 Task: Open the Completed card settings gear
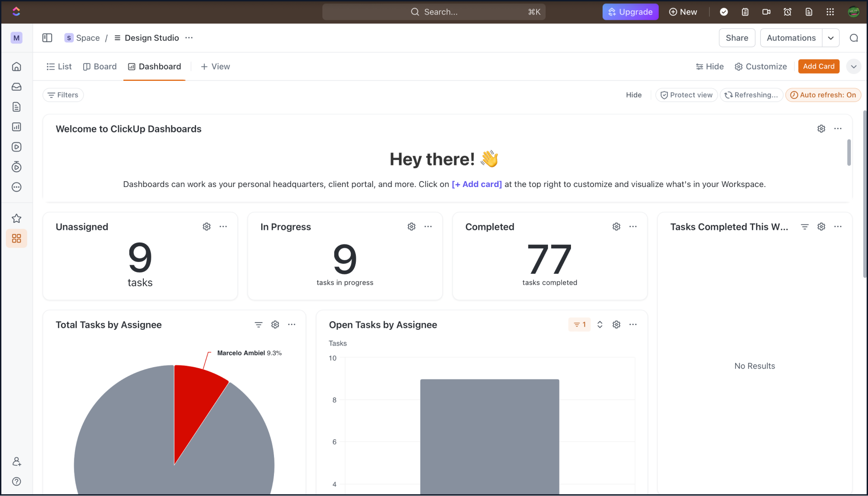(616, 227)
